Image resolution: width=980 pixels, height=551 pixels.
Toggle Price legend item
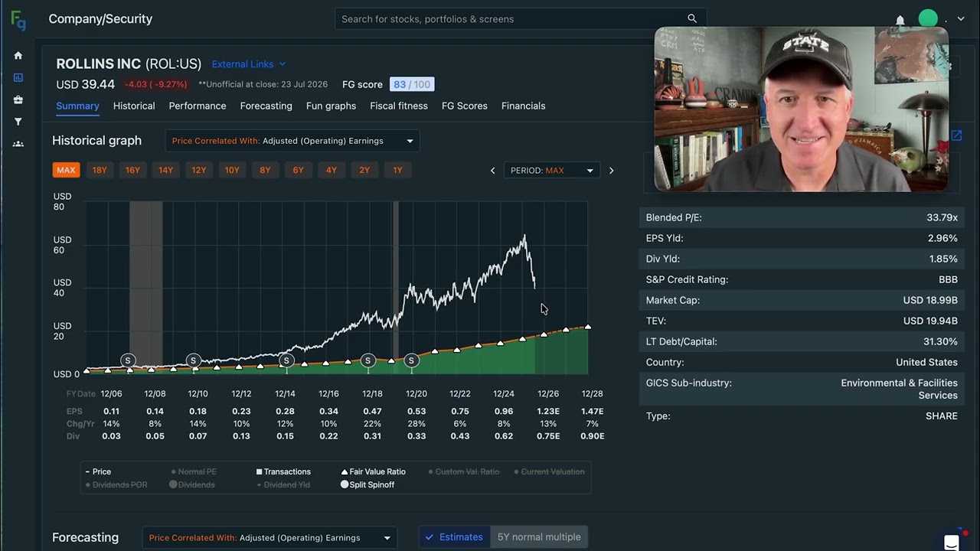point(98,472)
